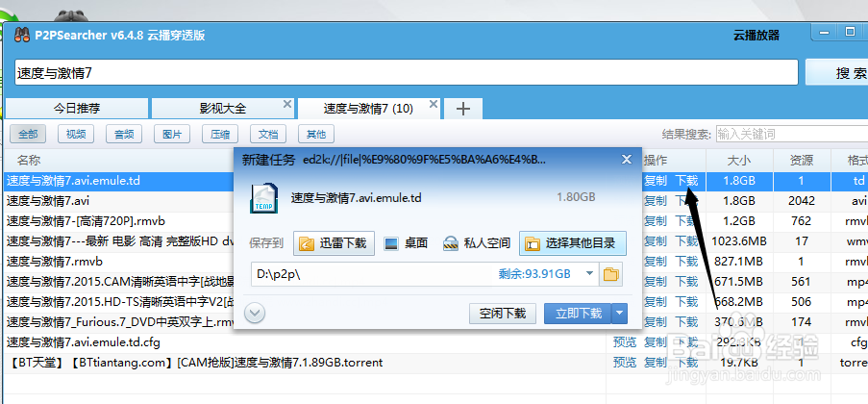Click 操作 column header
The height and width of the screenshot is (404, 868).
[x=656, y=161]
